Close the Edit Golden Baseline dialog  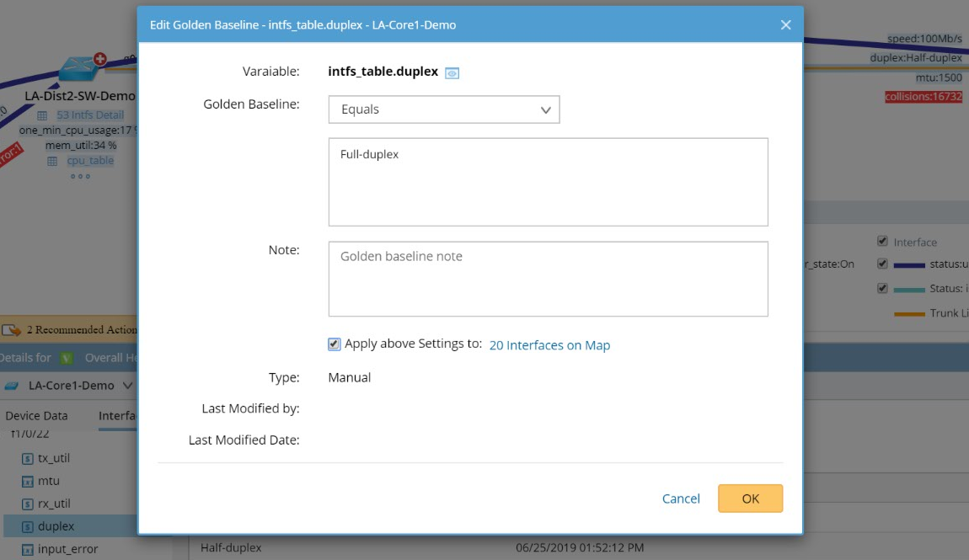(x=785, y=25)
